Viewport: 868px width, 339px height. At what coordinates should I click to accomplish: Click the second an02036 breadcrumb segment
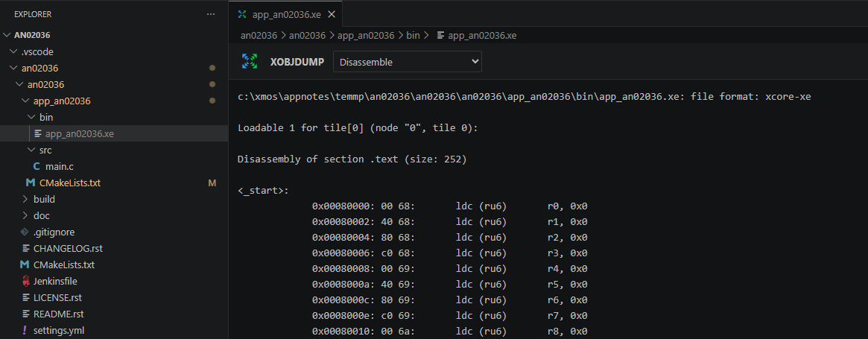[307, 36]
